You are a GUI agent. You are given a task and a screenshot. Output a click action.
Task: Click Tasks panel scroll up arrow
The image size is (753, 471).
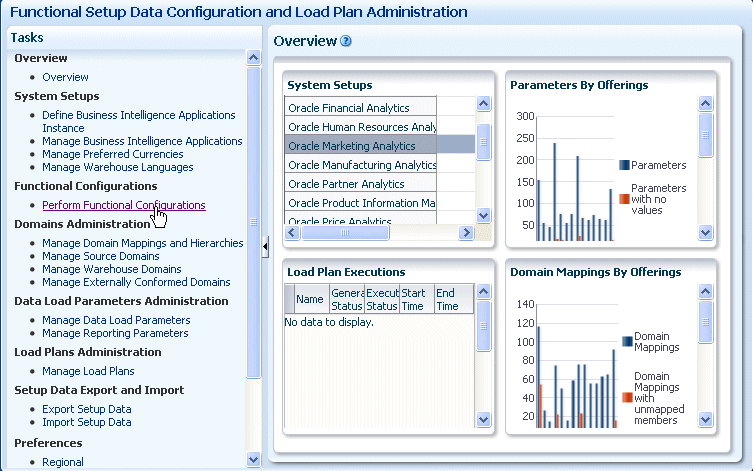click(x=254, y=58)
